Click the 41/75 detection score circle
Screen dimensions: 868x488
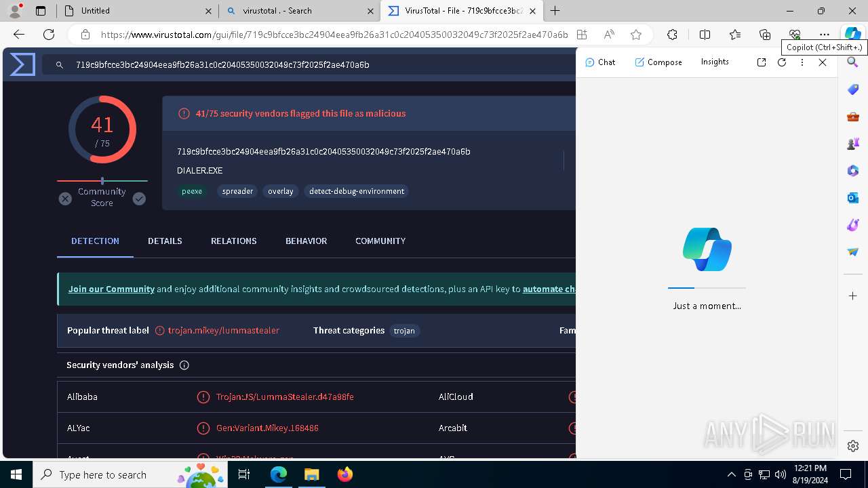(x=102, y=129)
